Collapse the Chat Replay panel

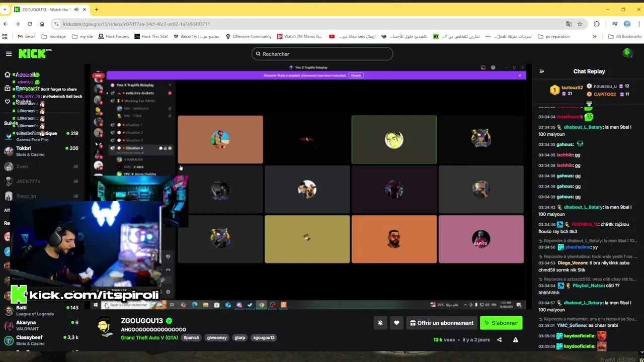coord(542,71)
